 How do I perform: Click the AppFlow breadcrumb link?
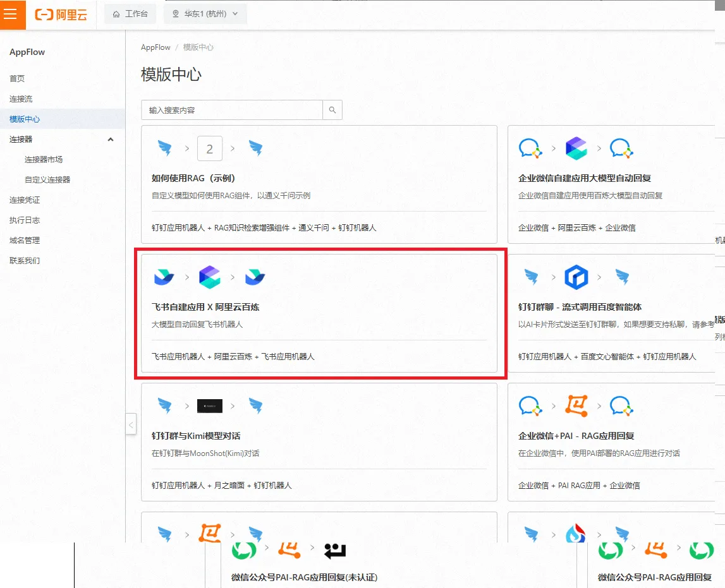[x=155, y=47]
